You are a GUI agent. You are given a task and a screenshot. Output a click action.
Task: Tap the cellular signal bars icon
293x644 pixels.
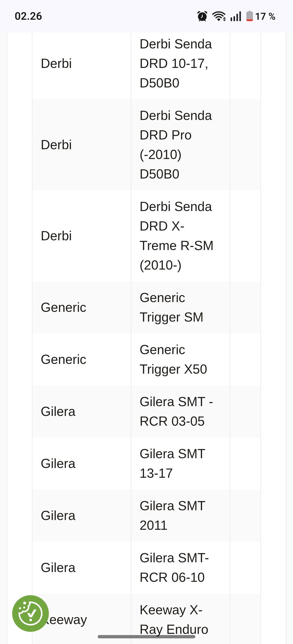236,16
